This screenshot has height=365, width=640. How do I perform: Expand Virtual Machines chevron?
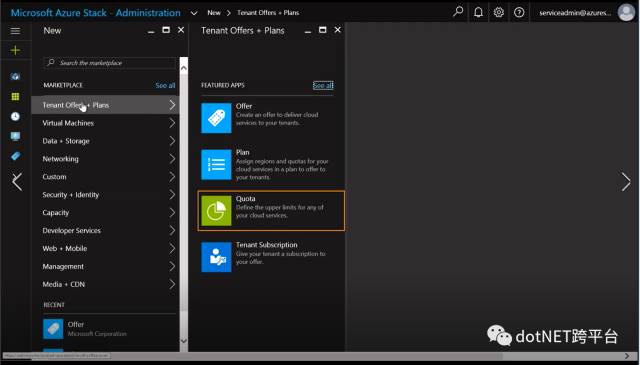[x=172, y=123]
